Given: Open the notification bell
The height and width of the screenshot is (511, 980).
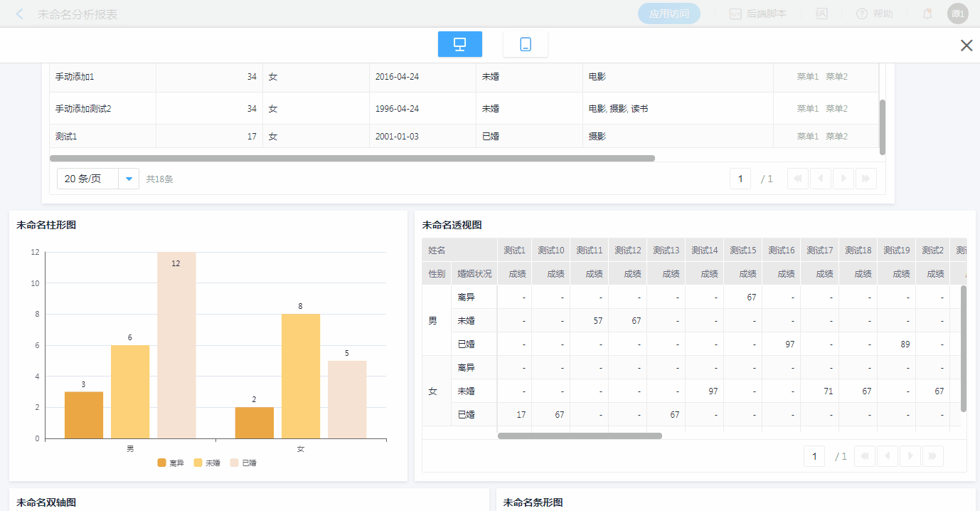Looking at the screenshot, I should (927, 14).
